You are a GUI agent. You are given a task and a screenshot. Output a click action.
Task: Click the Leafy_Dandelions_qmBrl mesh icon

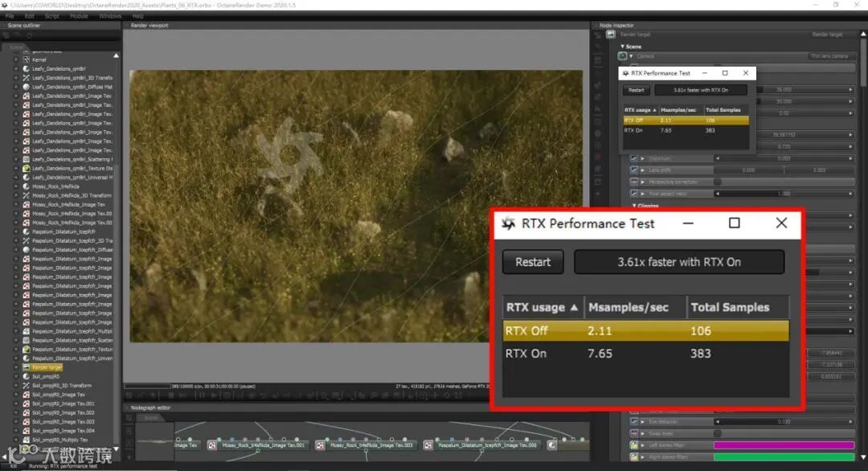(x=26, y=68)
